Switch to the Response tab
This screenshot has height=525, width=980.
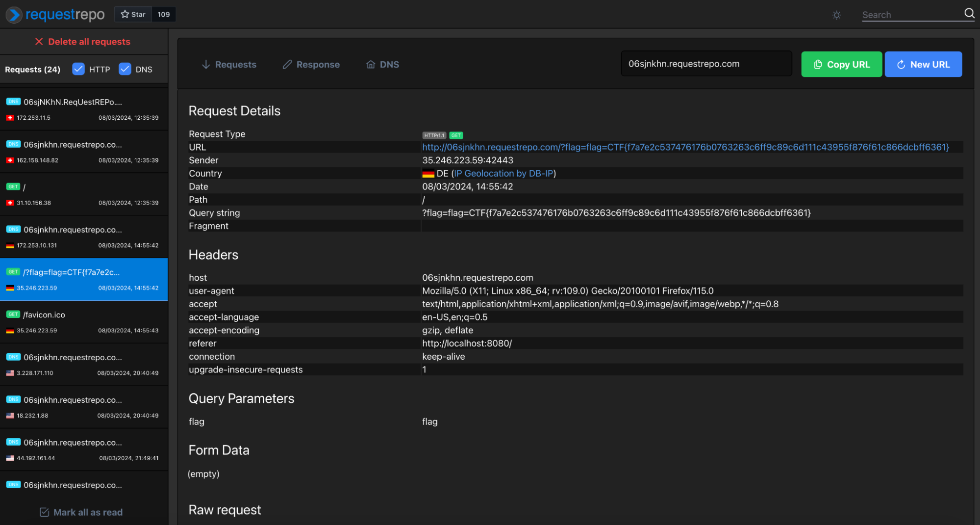[x=311, y=64]
